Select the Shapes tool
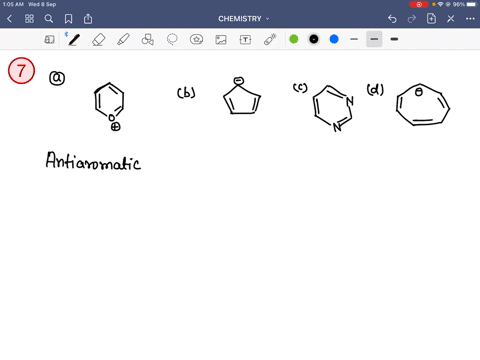This screenshot has height=360, width=480. 148,39
